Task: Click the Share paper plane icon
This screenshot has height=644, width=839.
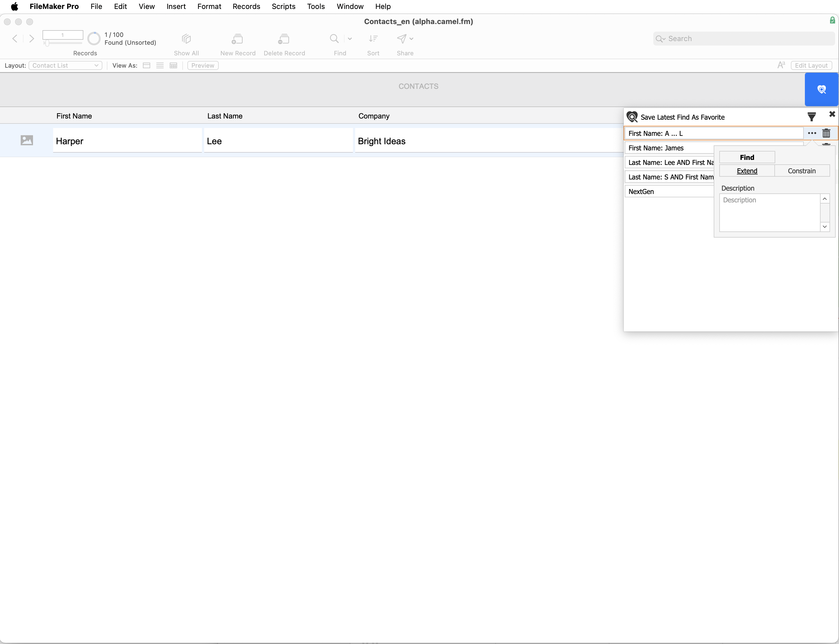Action: pyautogui.click(x=402, y=39)
